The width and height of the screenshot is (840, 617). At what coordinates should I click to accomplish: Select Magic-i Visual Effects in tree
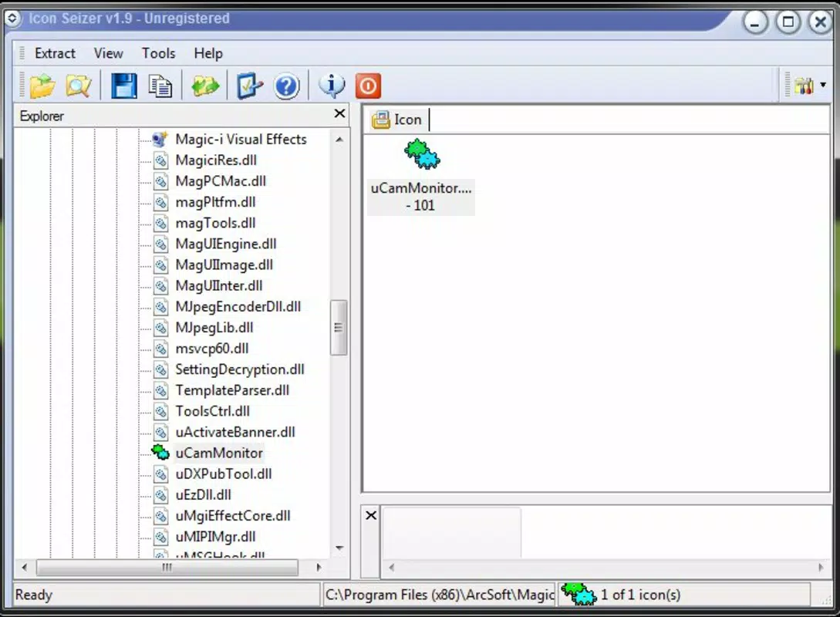pyautogui.click(x=241, y=140)
